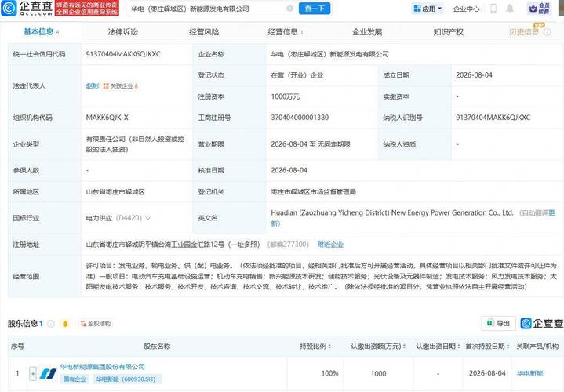Click the 查一下 search button
Image resolution: width=564 pixels, height=392 pixels.
coord(315,9)
